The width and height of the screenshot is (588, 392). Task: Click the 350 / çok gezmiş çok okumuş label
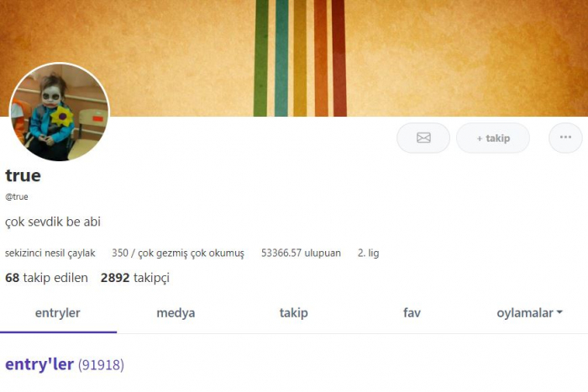click(x=178, y=253)
